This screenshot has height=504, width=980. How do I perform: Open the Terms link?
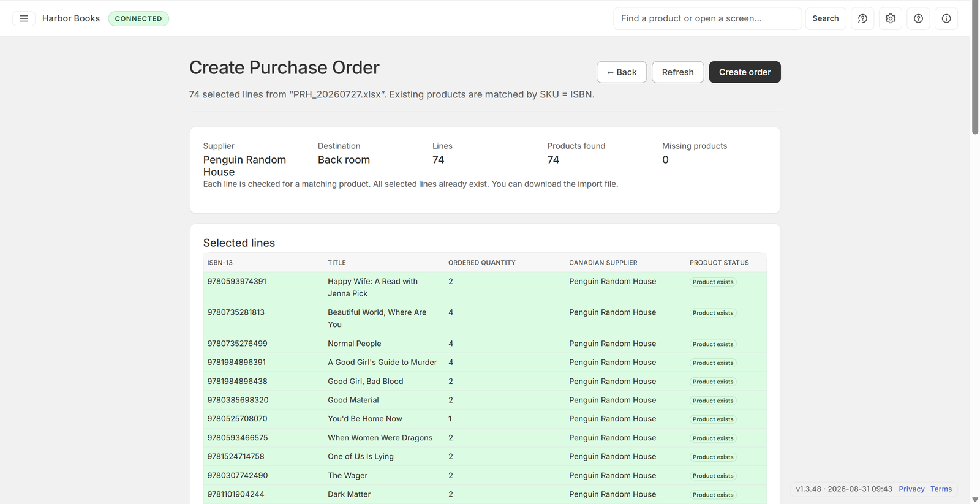click(941, 489)
